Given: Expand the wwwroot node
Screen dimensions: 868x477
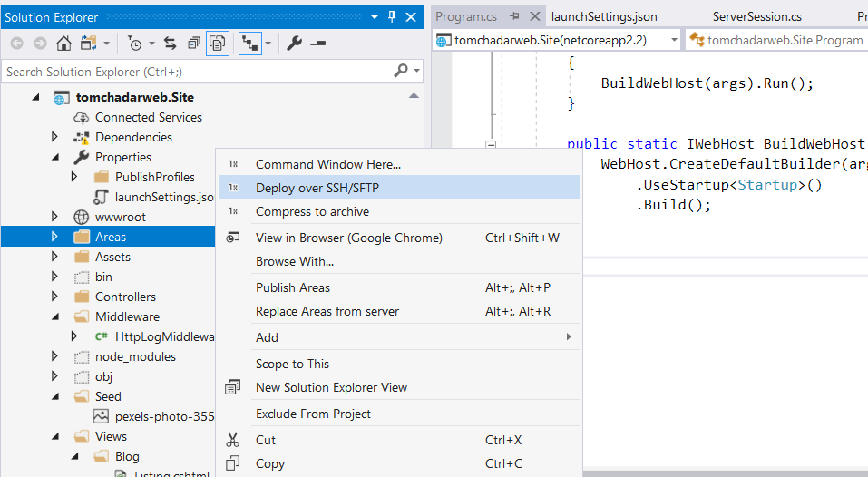Looking at the screenshot, I should pyautogui.click(x=54, y=217).
